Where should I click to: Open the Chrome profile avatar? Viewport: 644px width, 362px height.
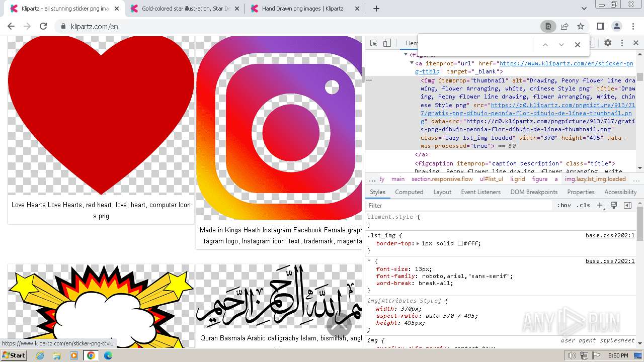(617, 26)
